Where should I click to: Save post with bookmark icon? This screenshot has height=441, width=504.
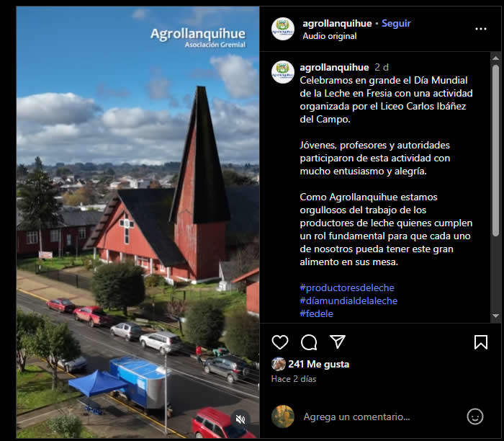481,342
